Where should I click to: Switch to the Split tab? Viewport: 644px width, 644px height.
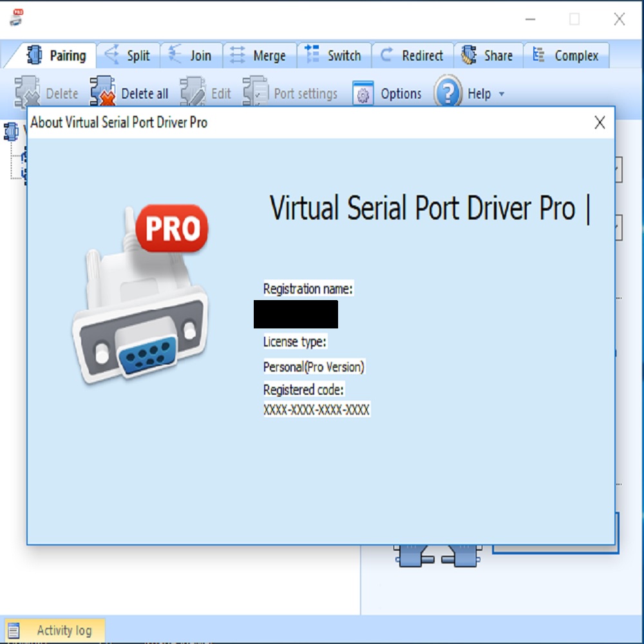(x=128, y=55)
